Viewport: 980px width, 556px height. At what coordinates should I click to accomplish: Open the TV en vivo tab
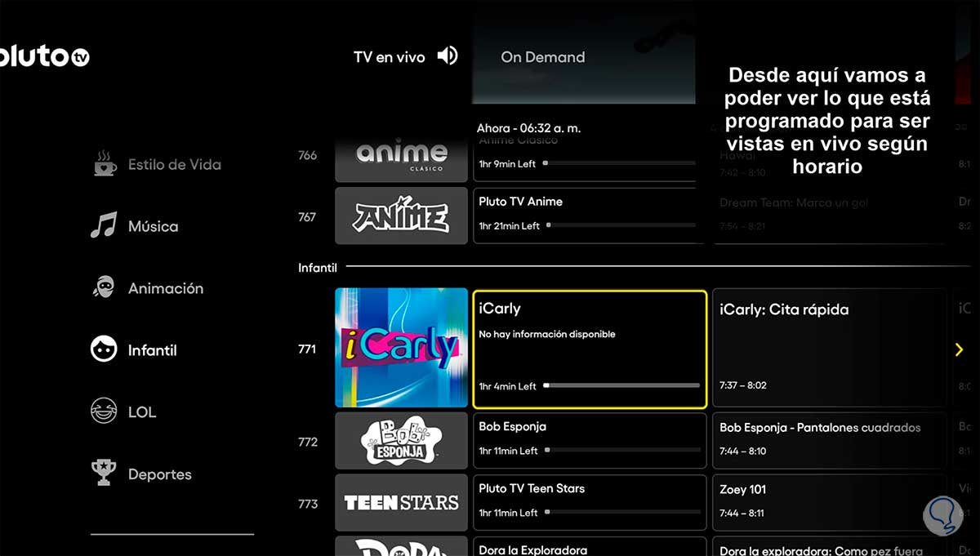[389, 57]
